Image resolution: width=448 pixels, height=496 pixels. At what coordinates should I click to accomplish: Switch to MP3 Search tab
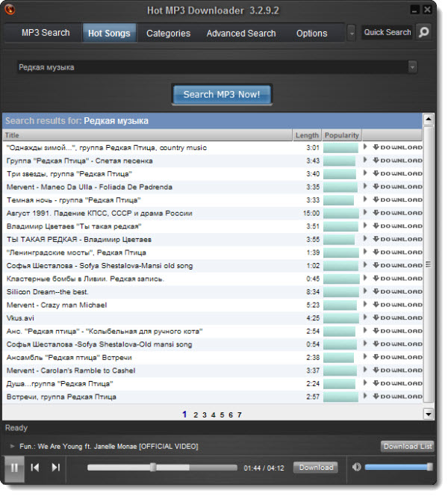(46, 33)
